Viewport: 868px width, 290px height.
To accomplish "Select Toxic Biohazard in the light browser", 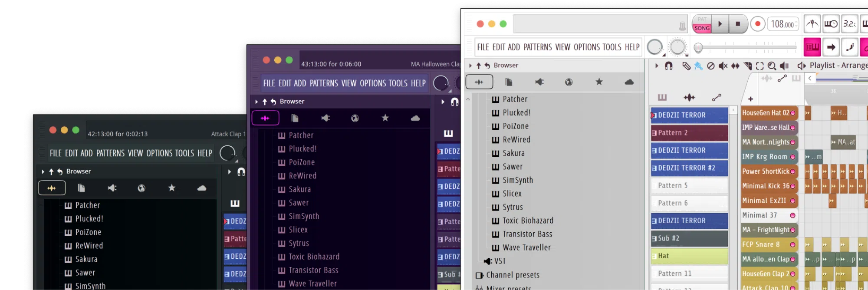I will point(523,221).
